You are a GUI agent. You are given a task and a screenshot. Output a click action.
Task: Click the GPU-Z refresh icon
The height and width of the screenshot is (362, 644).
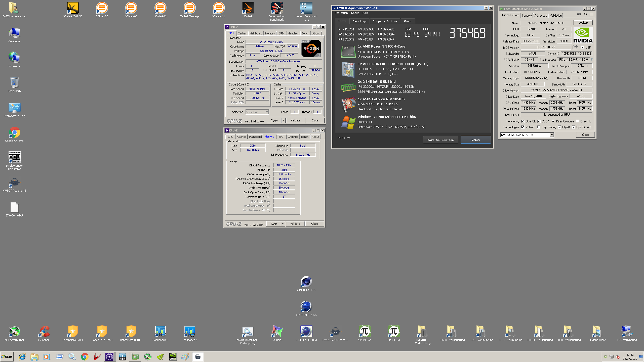[585, 14]
